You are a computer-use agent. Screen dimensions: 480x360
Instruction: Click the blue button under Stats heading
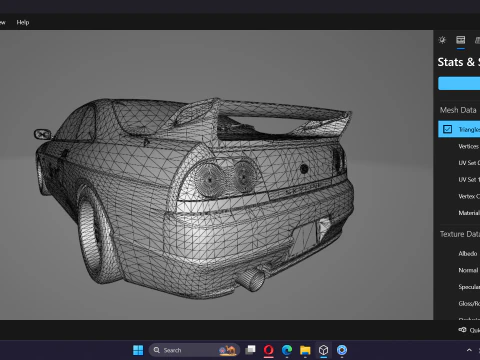[x=459, y=83]
